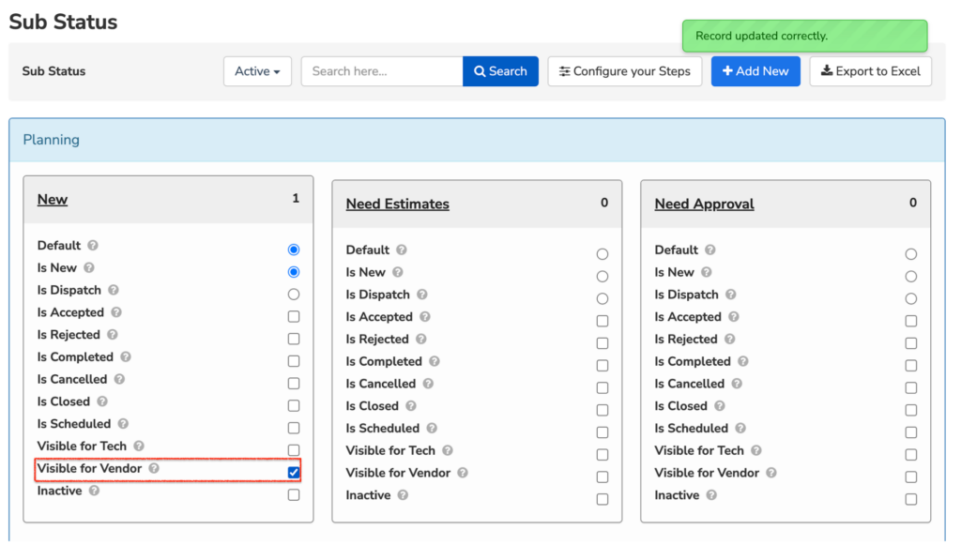The width and height of the screenshot is (961, 560).
Task: Click help icon for Visible for Tech in Need Approval
Action: click(x=756, y=450)
